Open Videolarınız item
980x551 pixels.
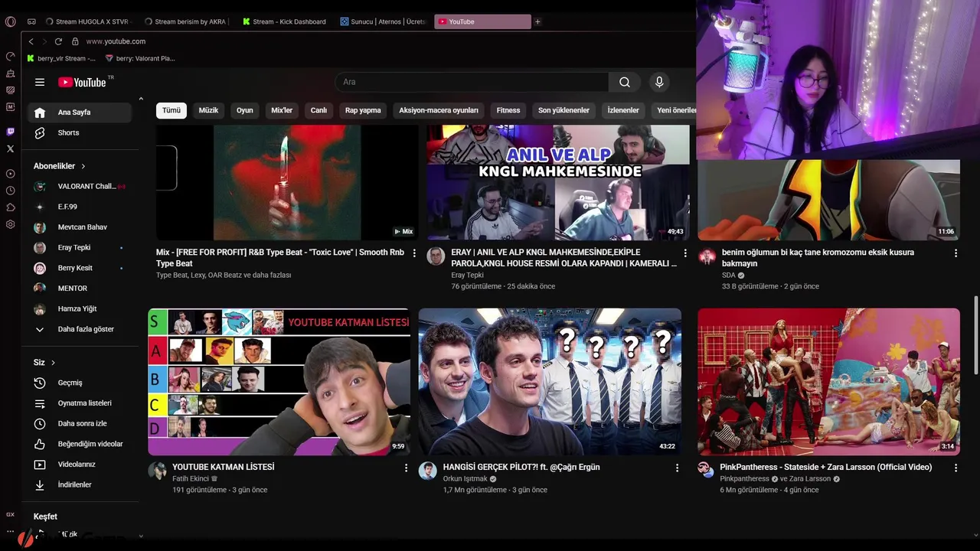point(80,465)
